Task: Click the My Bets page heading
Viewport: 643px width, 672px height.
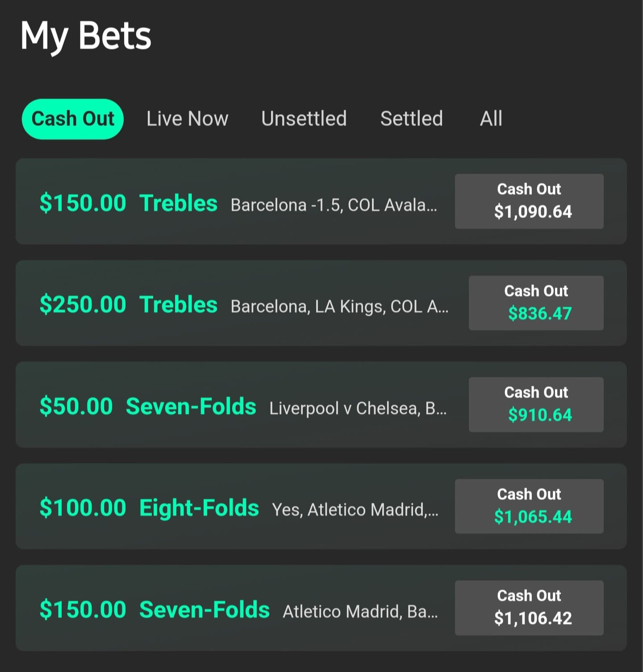Action: [86, 37]
